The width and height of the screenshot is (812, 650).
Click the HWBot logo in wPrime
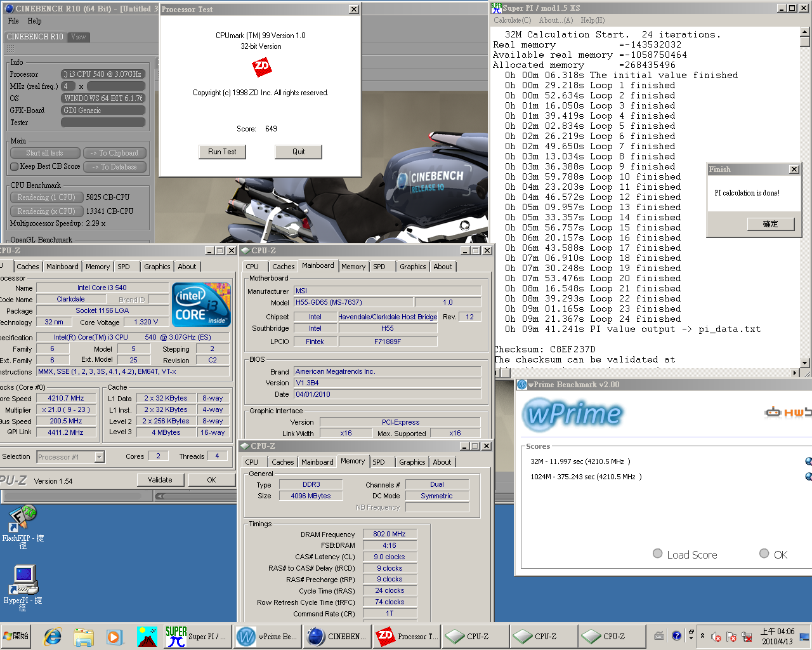[x=788, y=412]
